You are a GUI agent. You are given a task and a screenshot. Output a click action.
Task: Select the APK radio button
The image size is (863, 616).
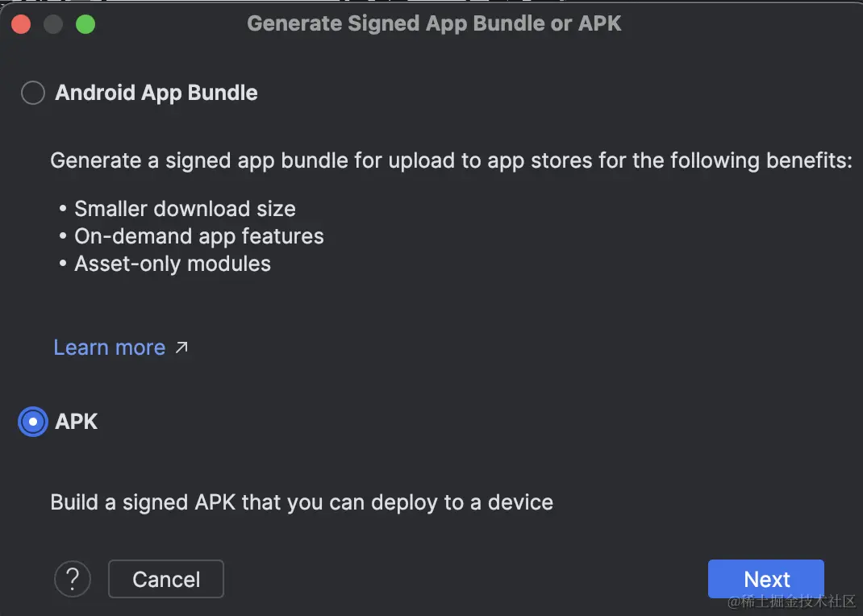32,422
